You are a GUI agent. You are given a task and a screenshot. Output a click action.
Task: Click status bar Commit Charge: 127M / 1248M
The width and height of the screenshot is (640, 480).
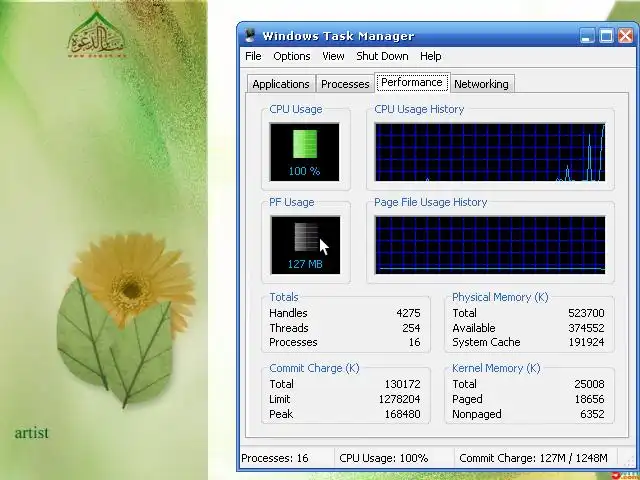(x=533, y=458)
